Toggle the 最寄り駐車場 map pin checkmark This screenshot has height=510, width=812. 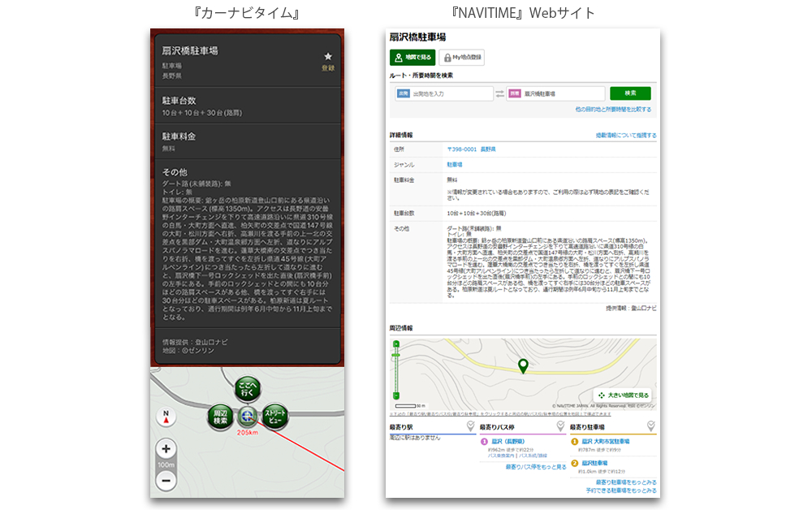click(x=651, y=426)
